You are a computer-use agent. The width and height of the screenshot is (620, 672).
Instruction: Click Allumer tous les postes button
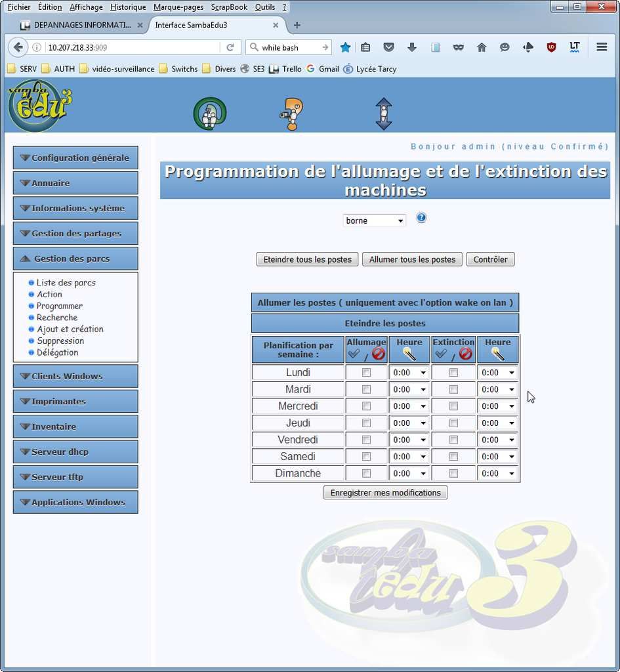[x=412, y=259]
